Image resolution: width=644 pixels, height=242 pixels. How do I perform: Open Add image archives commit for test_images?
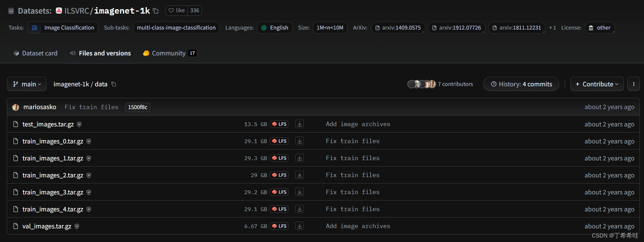[x=358, y=124]
